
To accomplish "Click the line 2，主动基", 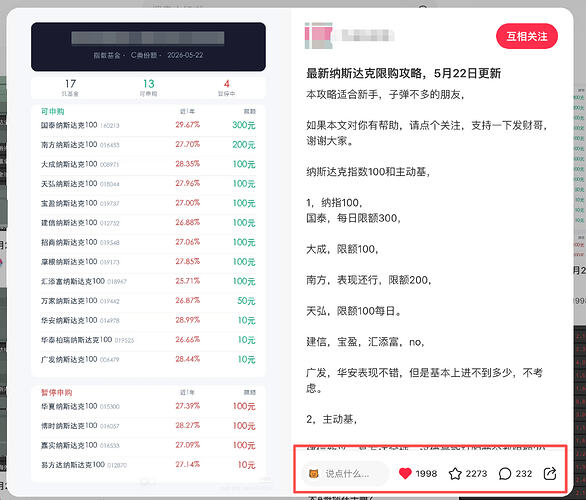I will click(331, 419).
